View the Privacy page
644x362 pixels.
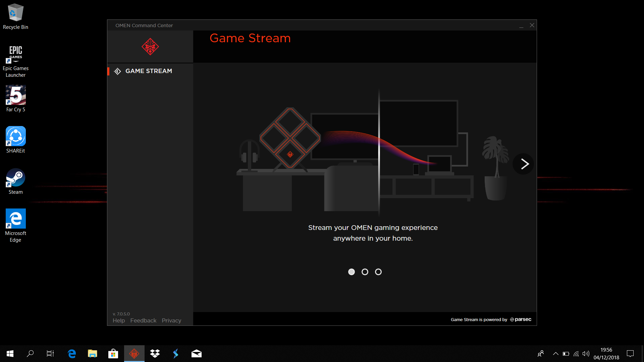pyautogui.click(x=171, y=320)
